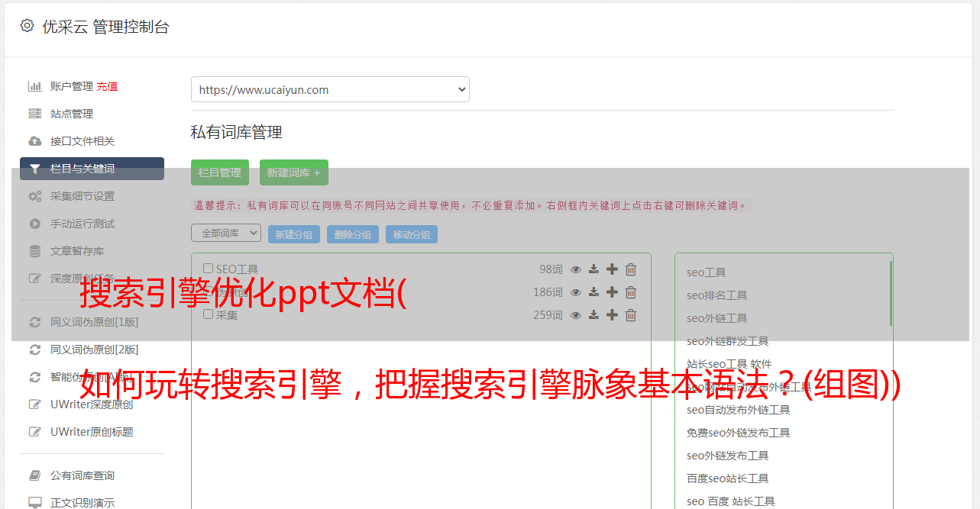The width and height of the screenshot is (980, 509).
Task: Click the '186词' count text
Action: pos(548,292)
